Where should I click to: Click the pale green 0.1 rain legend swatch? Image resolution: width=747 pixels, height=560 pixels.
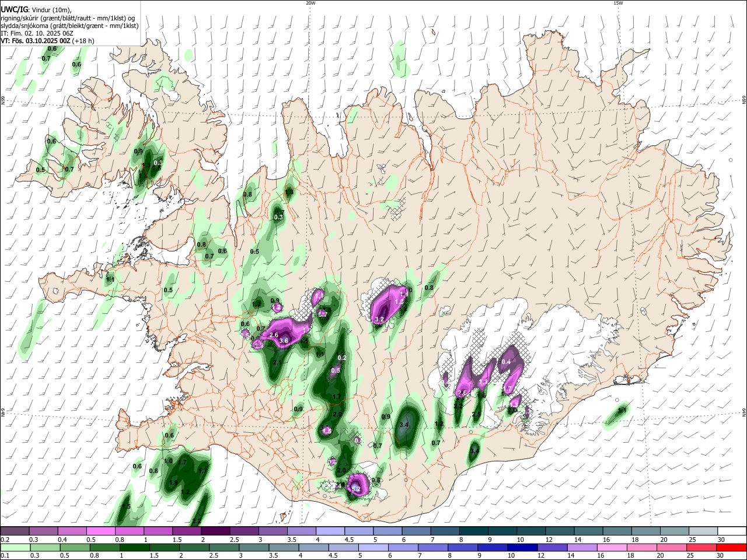15,547
